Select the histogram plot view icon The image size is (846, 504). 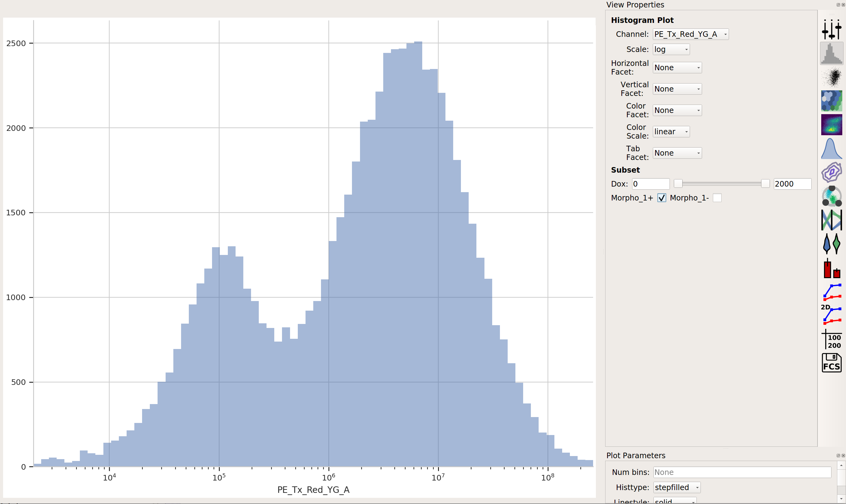(831, 53)
